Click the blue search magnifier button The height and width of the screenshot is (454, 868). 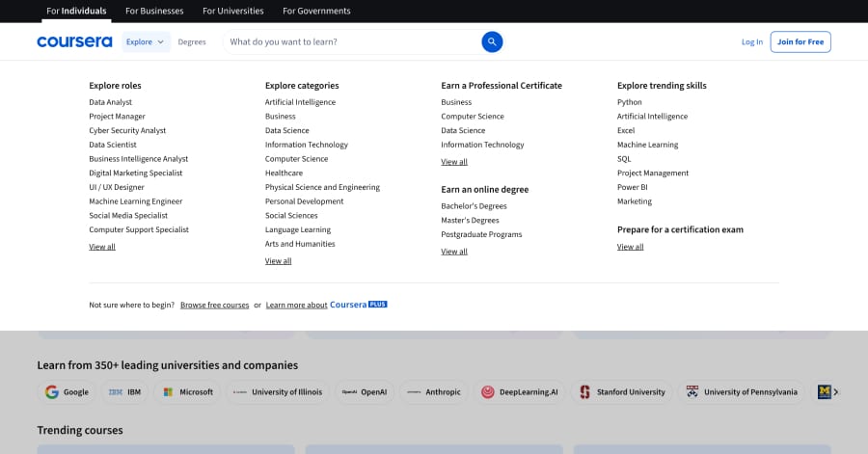[x=492, y=41]
